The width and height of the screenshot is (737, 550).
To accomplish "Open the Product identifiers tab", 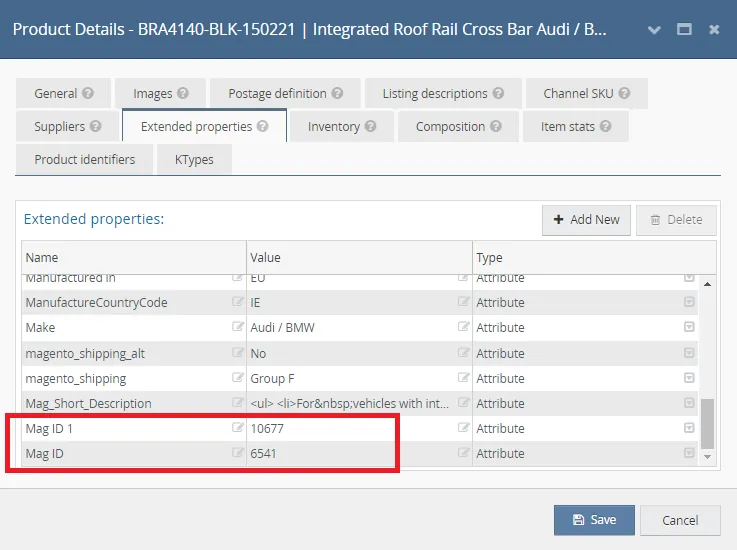I will (85, 159).
